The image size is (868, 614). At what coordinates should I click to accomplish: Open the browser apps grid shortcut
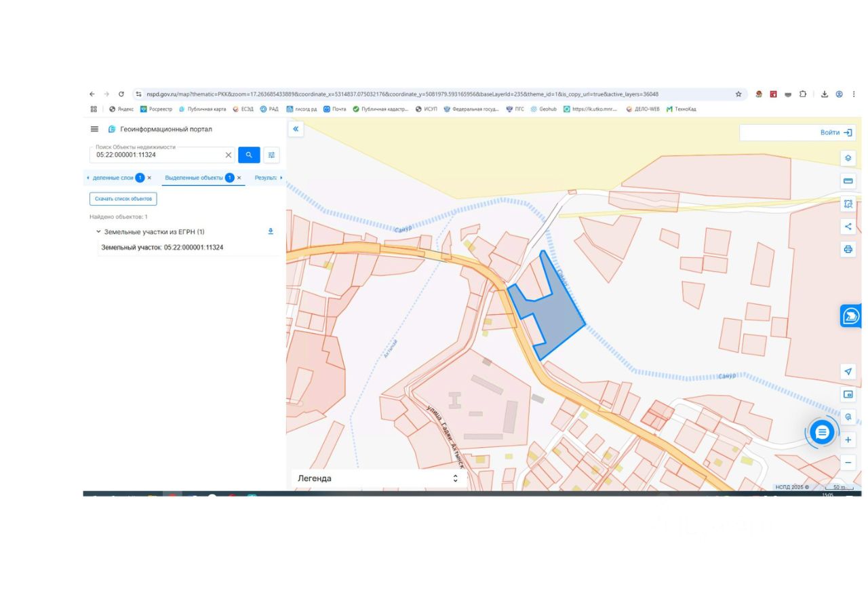click(x=94, y=109)
